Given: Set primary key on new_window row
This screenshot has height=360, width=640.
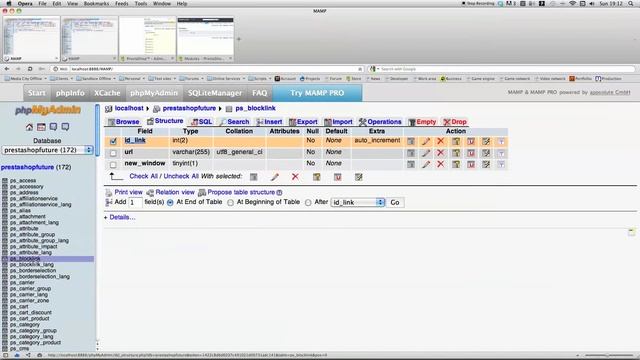Looking at the screenshot, I should pyautogui.click(x=456, y=164).
